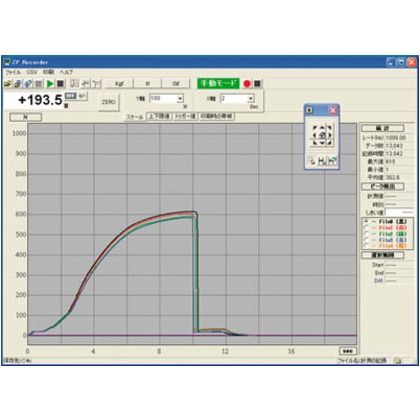Select the red File radio button
Viewport: 420px width, 420px height.
click(x=366, y=228)
